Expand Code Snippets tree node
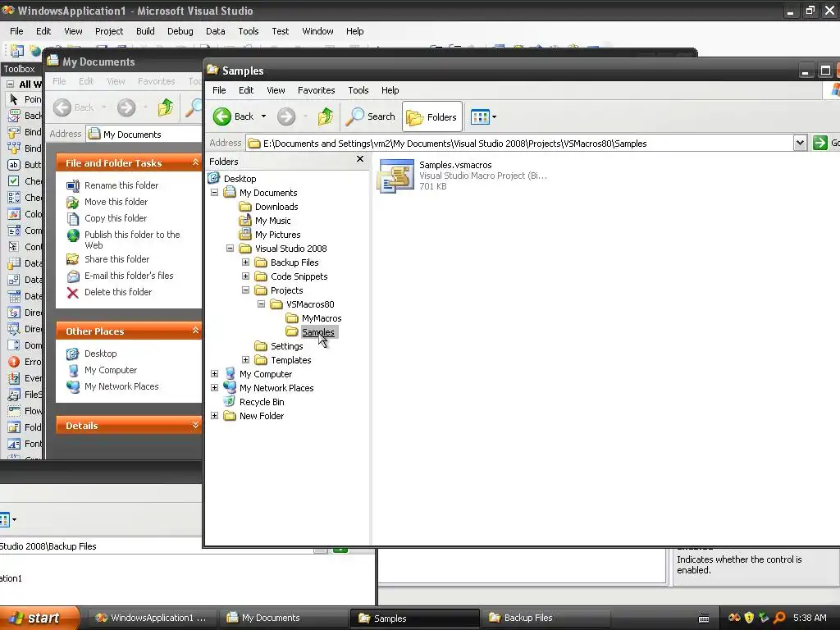Screen dimensions: 840x630 [x=245, y=276]
